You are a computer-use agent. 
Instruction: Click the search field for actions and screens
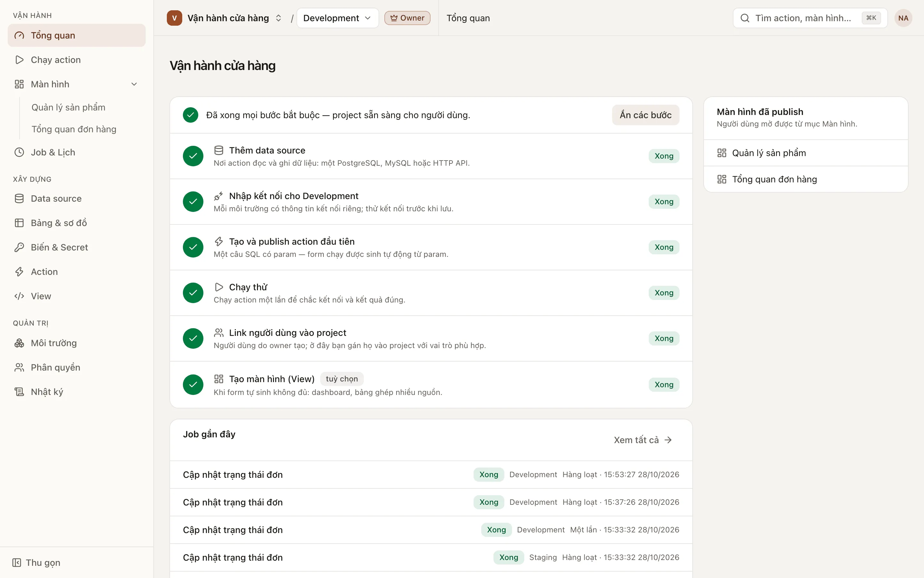[810, 18]
